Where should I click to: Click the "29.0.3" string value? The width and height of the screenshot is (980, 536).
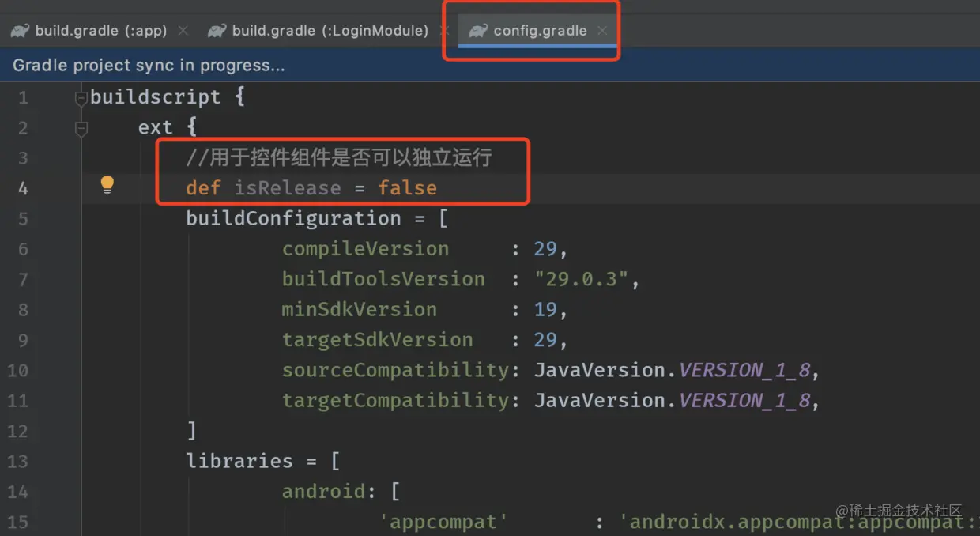(581, 279)
